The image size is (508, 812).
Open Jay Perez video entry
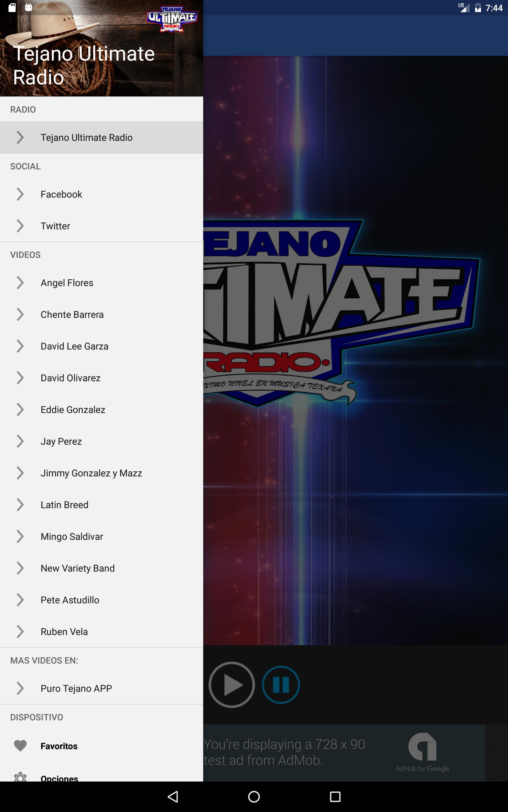click(102, 441)
